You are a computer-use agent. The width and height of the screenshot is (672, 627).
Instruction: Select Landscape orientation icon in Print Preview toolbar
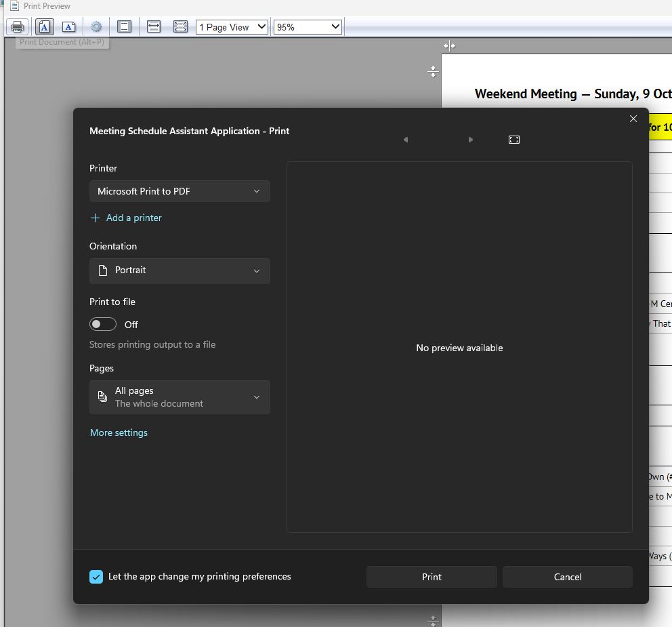tap(69, 27)
